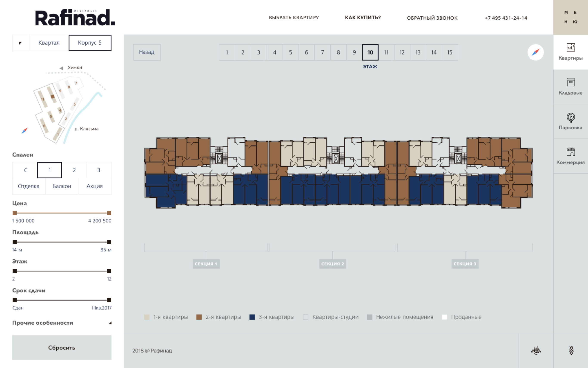The image size is (588, 368).
Task: Click the Назад back button
Action: [147, 52]
